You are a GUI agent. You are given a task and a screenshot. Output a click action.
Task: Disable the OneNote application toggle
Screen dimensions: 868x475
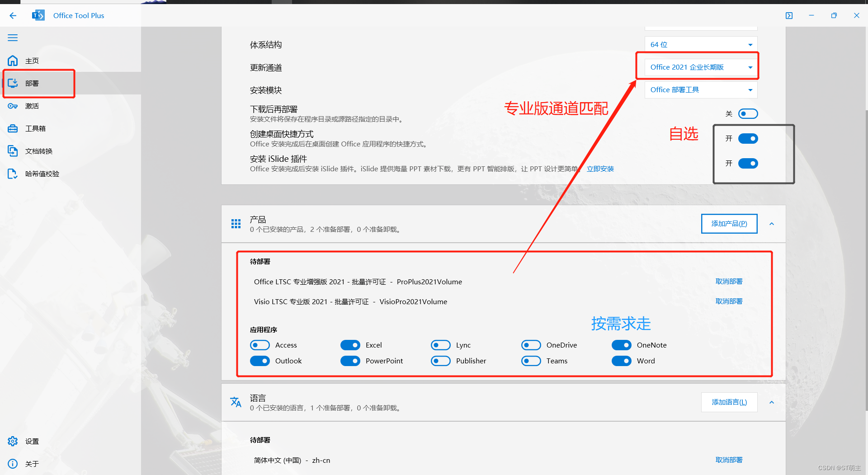click(x=622, y=345)
